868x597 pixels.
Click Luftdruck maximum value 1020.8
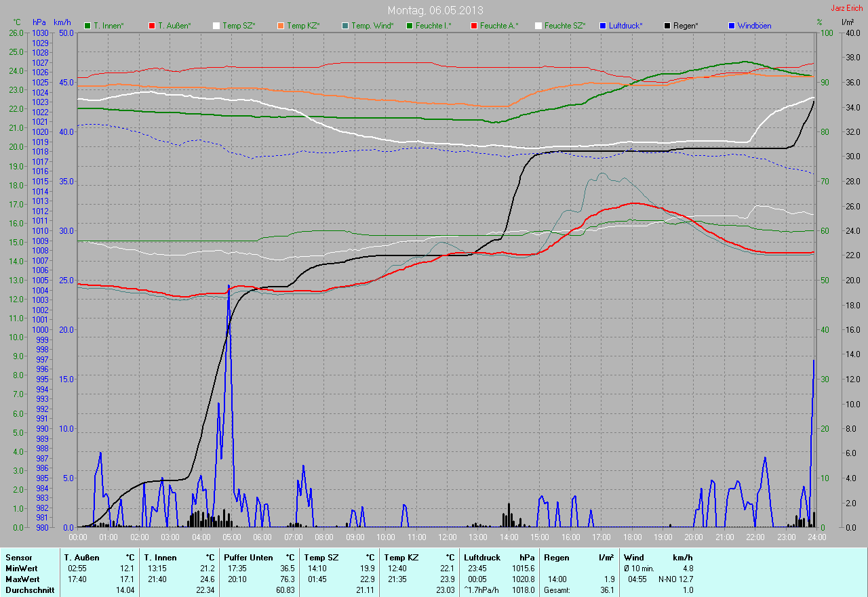523,579
